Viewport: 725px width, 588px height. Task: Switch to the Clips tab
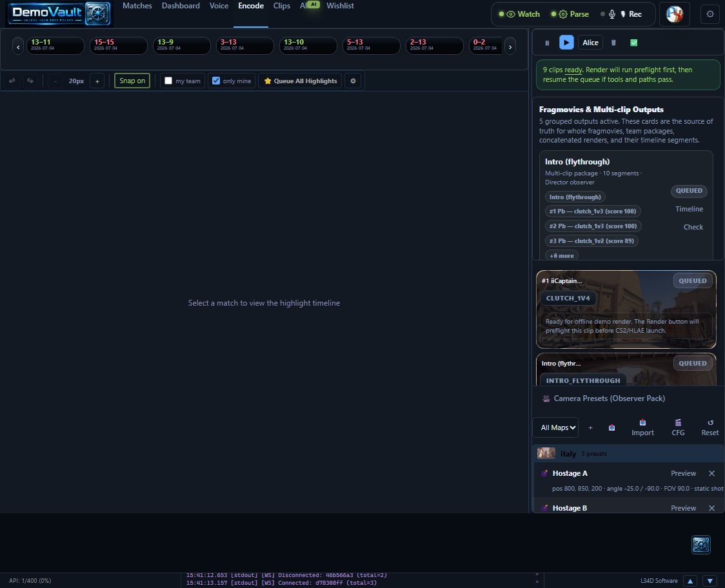282,6
